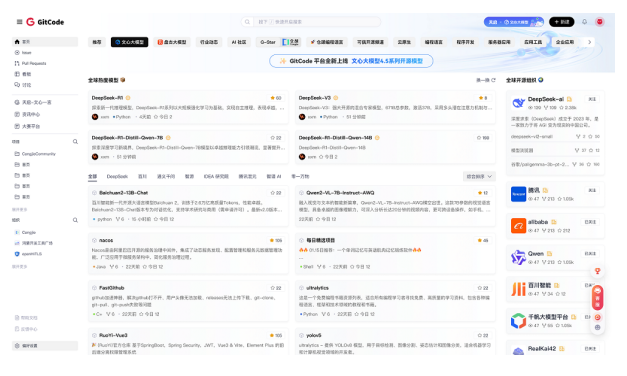This screenshot has height=376, width=627.
Task: Toggle star on FastGithub card
Action: (x=276, y=288)
